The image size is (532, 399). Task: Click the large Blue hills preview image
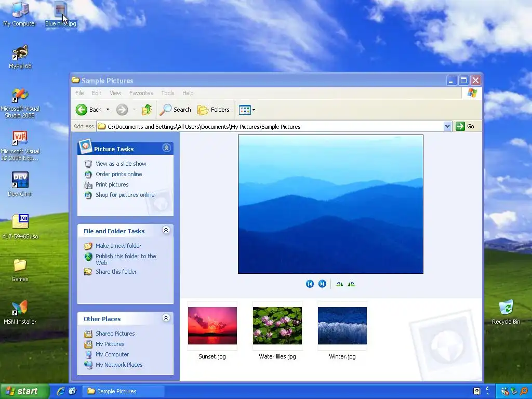[x=330, y=204]
